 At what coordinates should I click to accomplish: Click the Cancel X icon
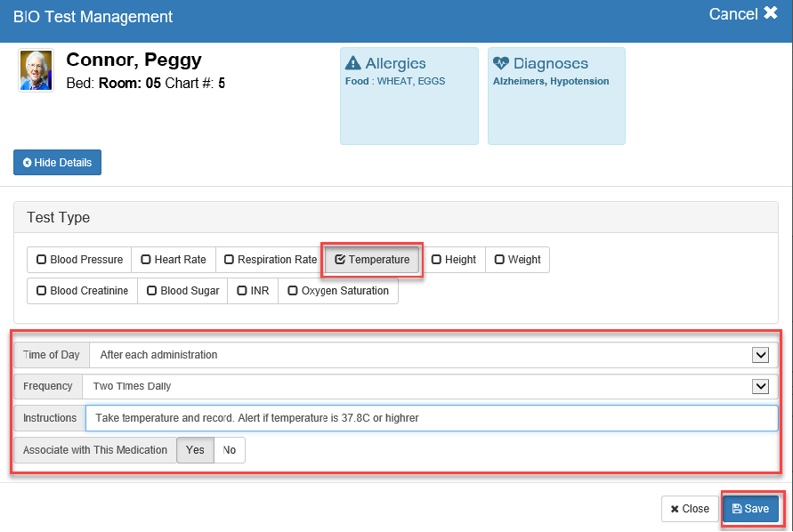tap(771, 14)
